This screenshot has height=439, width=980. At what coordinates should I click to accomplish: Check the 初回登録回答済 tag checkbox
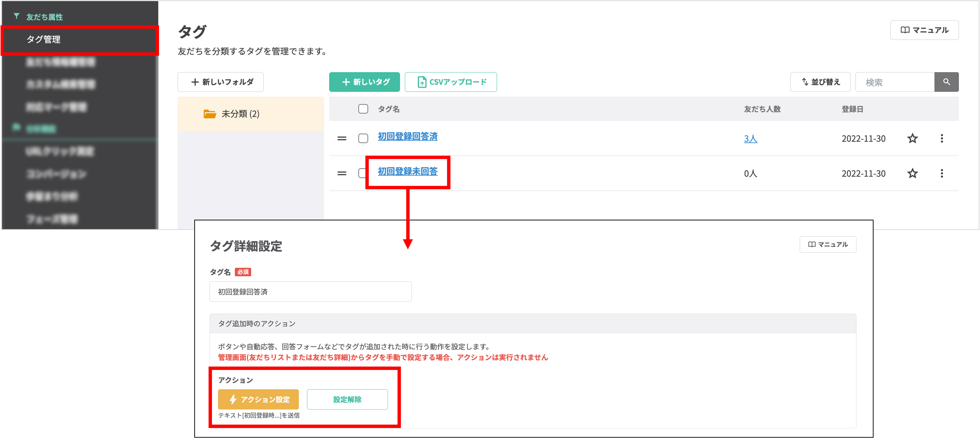coord(363,138)
